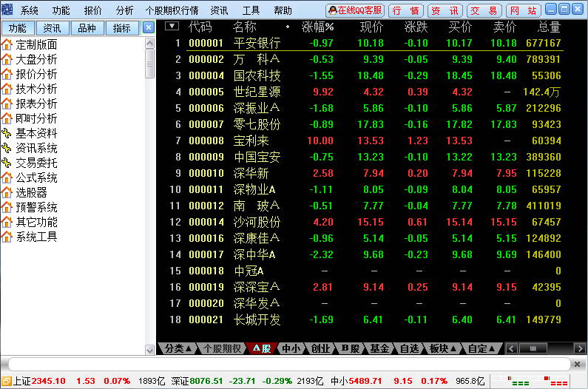Click the first red-green signal indicator in status bar

tap(518, 381)
